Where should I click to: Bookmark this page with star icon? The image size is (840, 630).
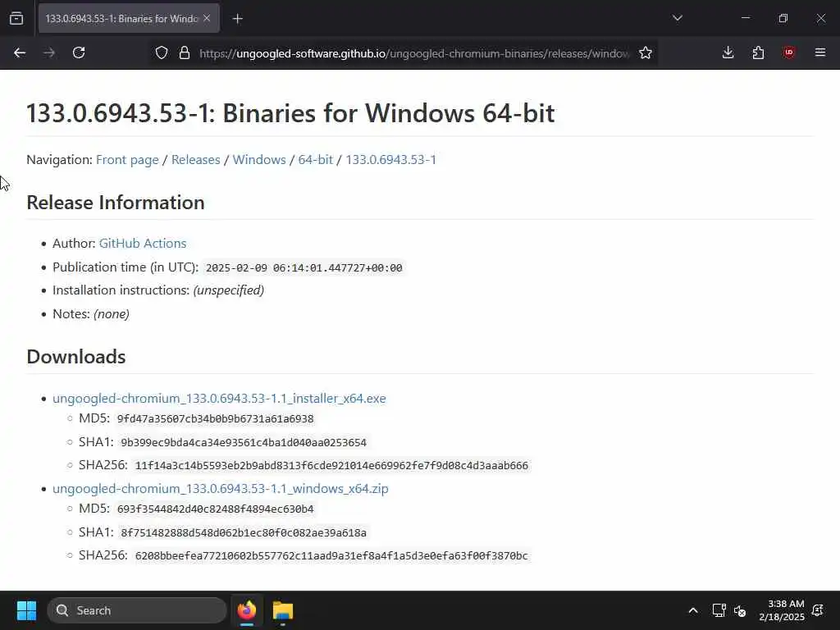[x=646, y=52]
